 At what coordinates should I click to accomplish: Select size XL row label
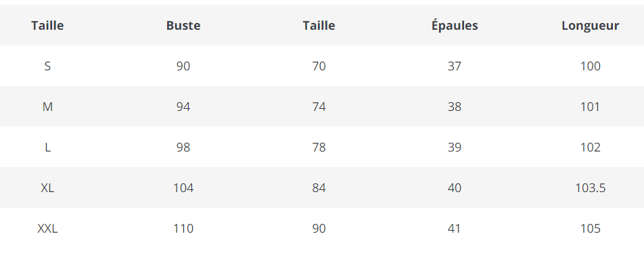pyautogui.click(x=47, y=188)
